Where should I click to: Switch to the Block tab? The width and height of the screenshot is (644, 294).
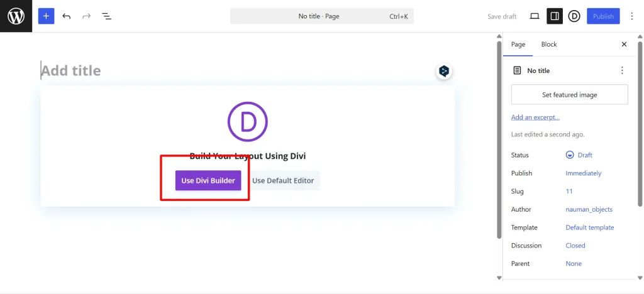[x=548, y=44]
